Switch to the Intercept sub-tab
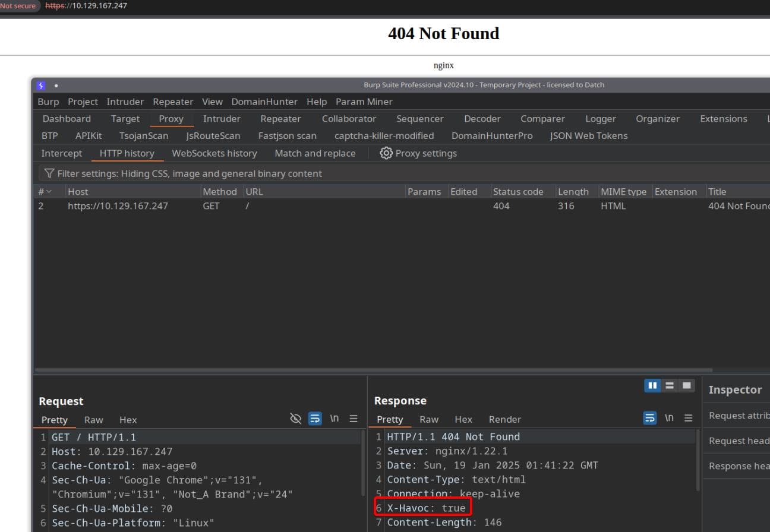Screen dimensions: 770x532 [x=62, y=153]
